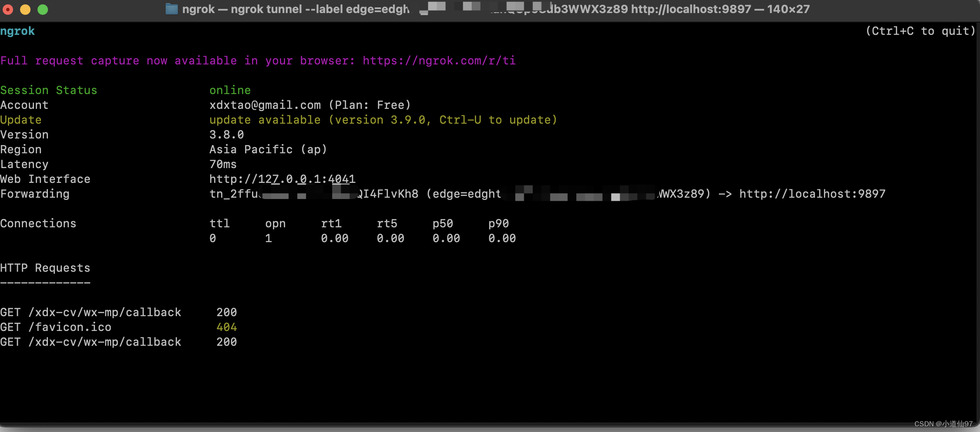The height and width of the screenshot is (432, 980).
Task: Click the 'ttl' column header
Action: click(x=220, y=223)
